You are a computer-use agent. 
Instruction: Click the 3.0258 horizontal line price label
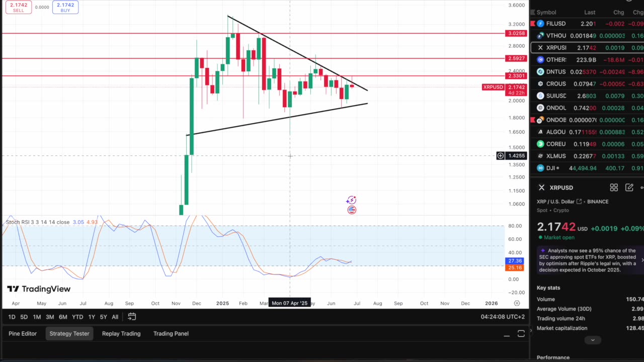point(516,34)
